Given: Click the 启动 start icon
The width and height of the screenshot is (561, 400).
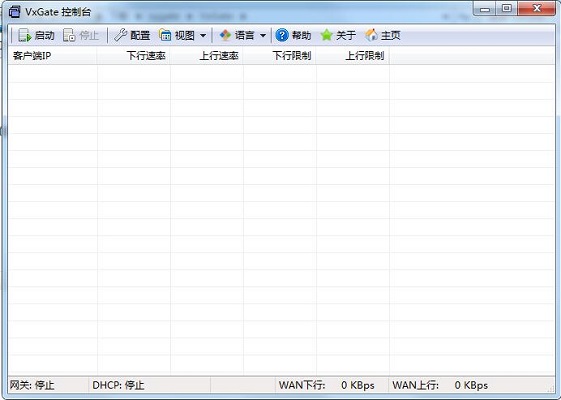Looking at the screenshot, I should [x=24, y=35].
